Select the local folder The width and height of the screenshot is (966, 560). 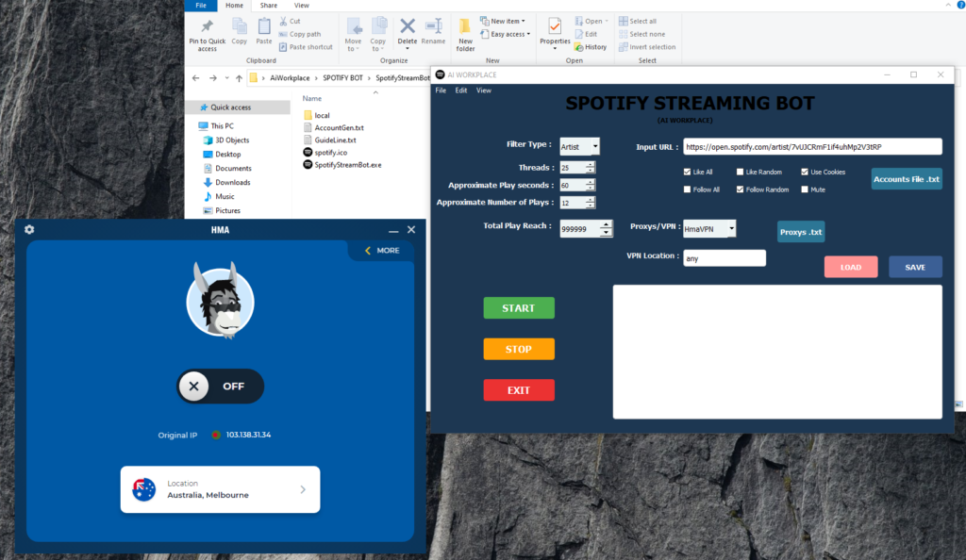pos(317,115)
